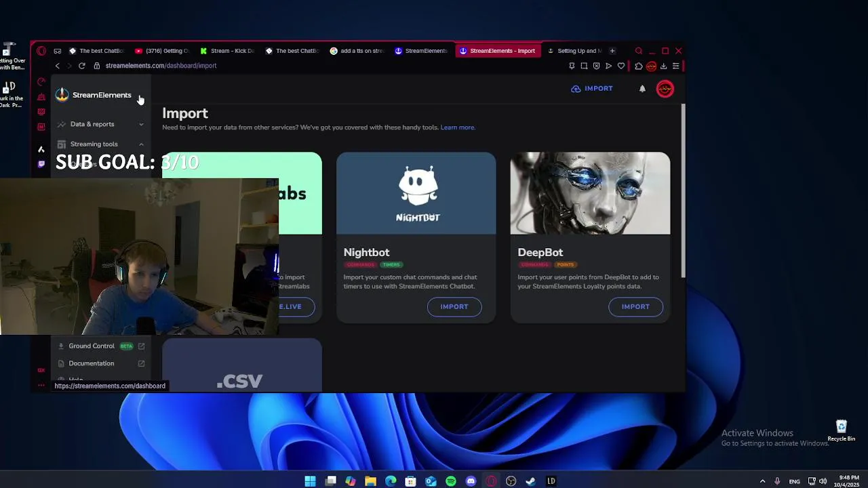This screenshot has height=488, width=868.
Task: Open OBS Studio from the taskbar
Action: (x=511, y=481)
